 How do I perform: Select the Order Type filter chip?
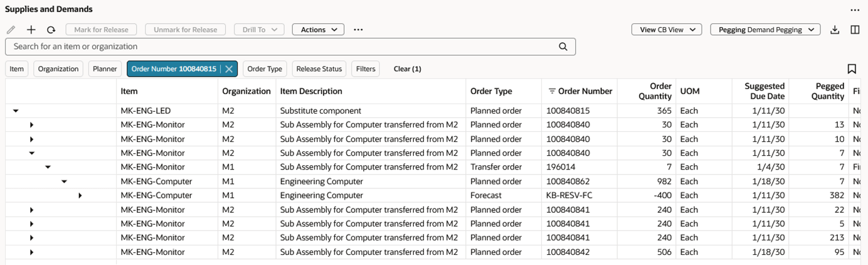[265, 69]
